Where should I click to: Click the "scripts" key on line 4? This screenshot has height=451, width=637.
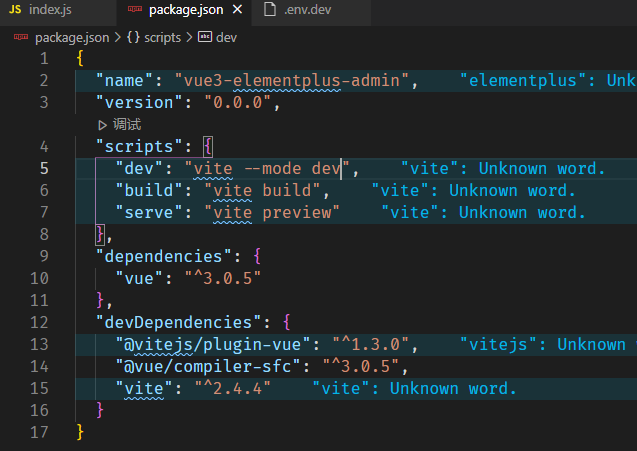tap(139, 146)
